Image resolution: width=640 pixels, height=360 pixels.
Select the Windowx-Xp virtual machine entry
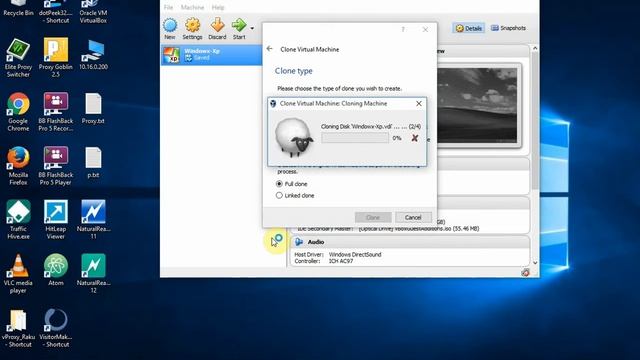click(x=211, y=55)
